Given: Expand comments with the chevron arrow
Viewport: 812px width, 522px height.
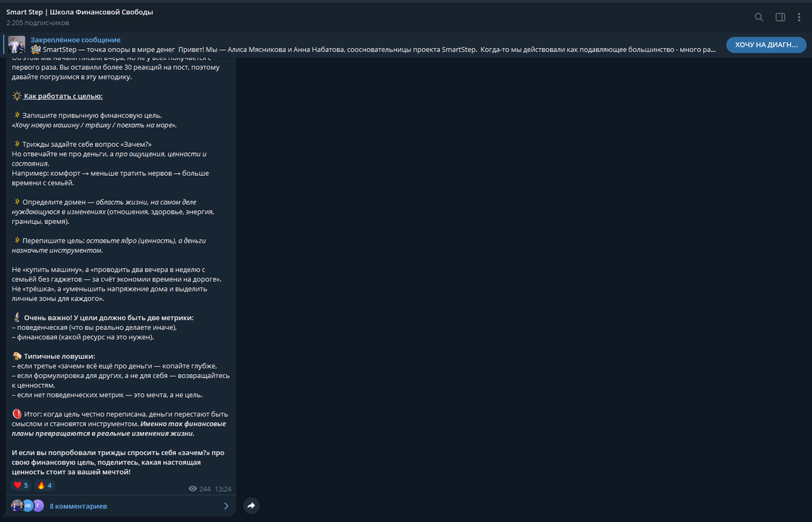Looking at the screenshot, I should [226, 506].
